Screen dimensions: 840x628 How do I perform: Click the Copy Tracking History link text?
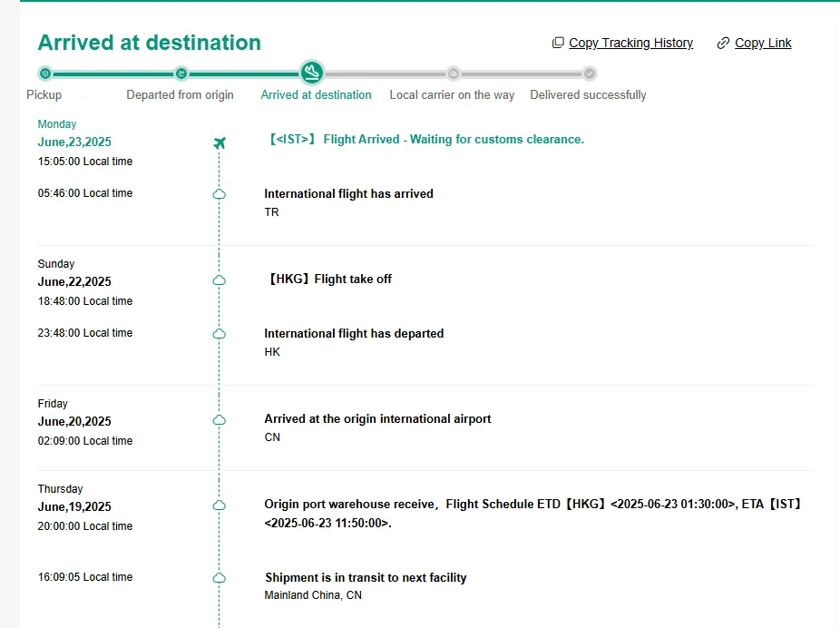pyautogui.click(x=630, y=44)
